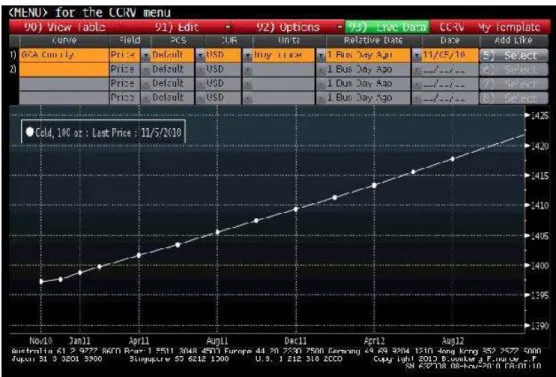Click the CCRV My Template label
Screen dimensions: 556x377
(x=490, y=27)
